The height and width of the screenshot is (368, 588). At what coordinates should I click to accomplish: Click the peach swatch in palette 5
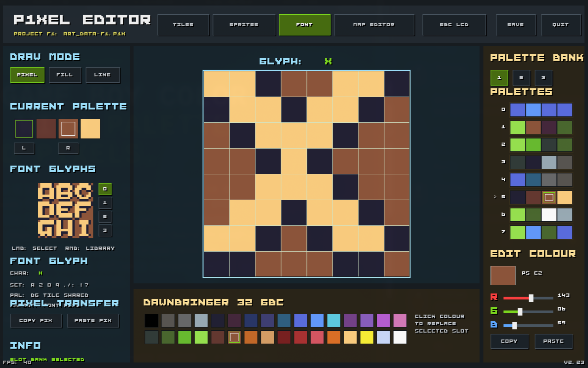[565, 197]
